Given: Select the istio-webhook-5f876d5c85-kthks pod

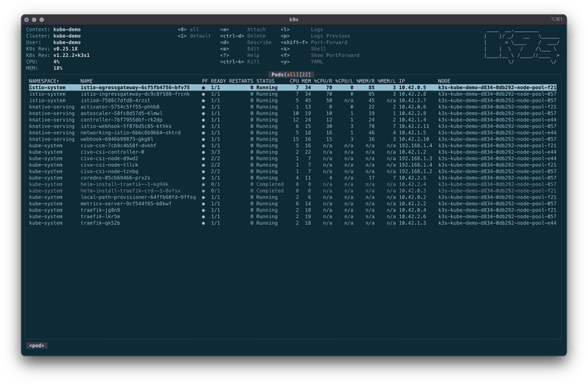Looking at the screenshot, I should tap(293, 126).
